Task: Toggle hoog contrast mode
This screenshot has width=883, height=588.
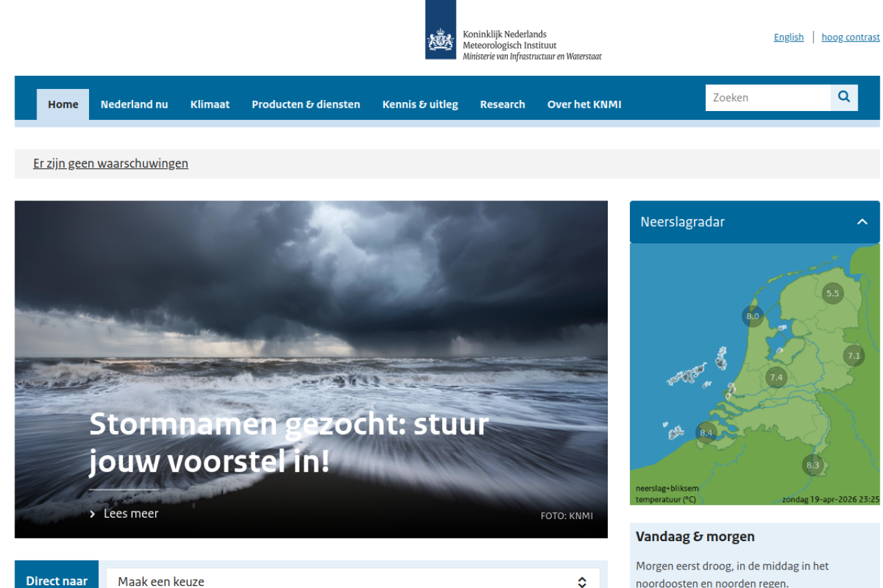Action: 850,37
